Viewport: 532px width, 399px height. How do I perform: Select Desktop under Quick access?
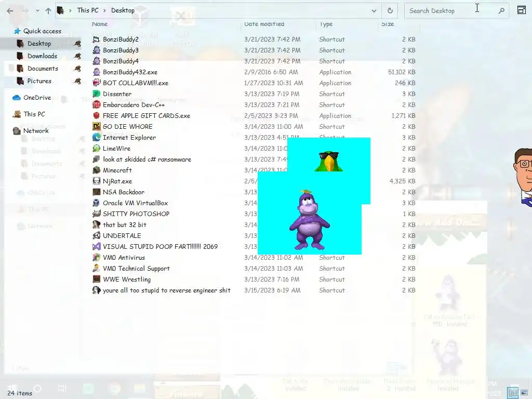click(39, 44)
